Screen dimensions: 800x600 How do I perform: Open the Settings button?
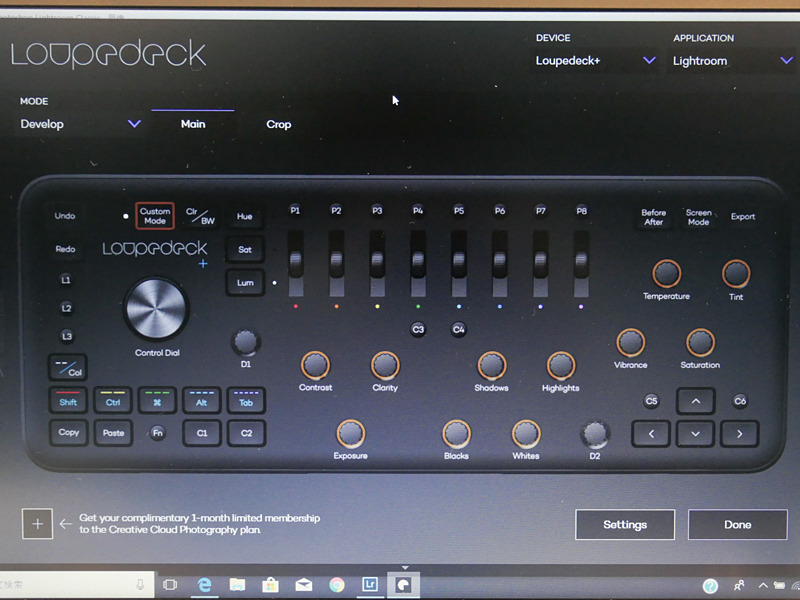[625, 524]
